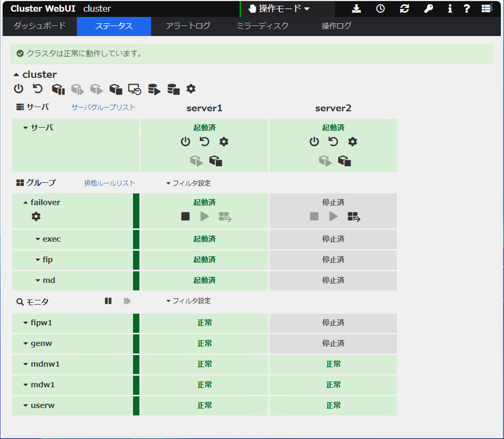This screenshot has height=439, width=504.
Task: Open the サーバグループリスト link
Action: (103, 107)
